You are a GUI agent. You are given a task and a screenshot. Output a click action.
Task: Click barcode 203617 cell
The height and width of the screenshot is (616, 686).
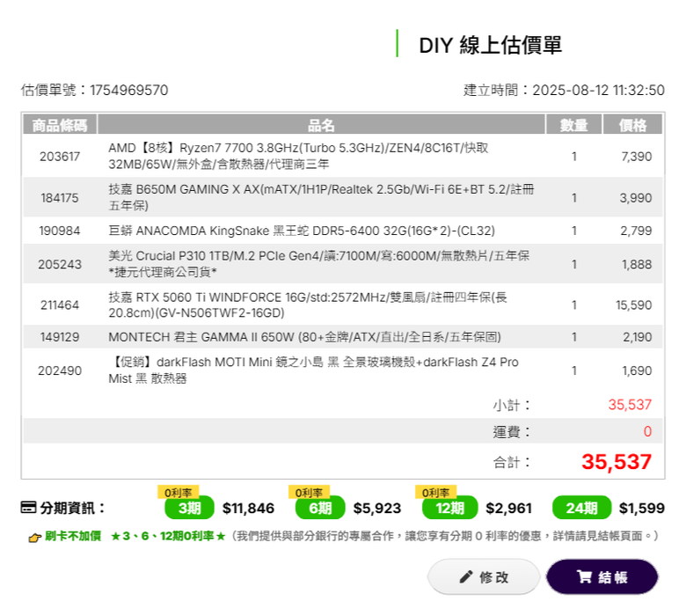click(60, 157)
